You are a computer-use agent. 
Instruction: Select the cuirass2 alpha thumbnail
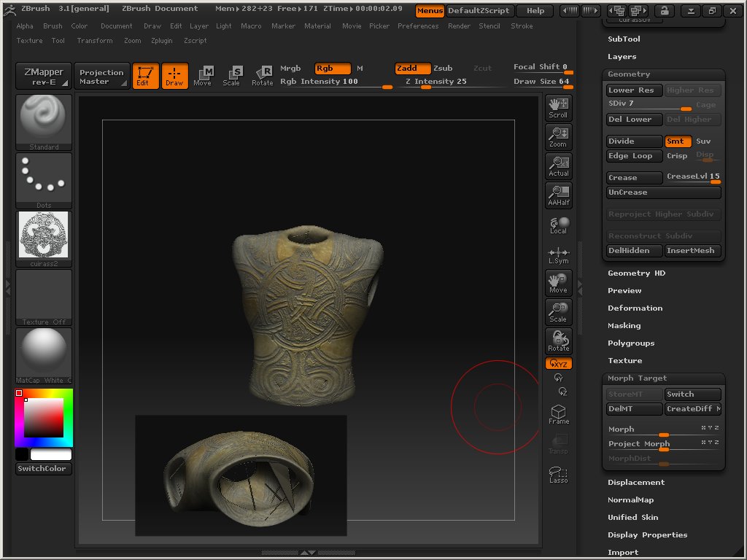click(44, 237)
